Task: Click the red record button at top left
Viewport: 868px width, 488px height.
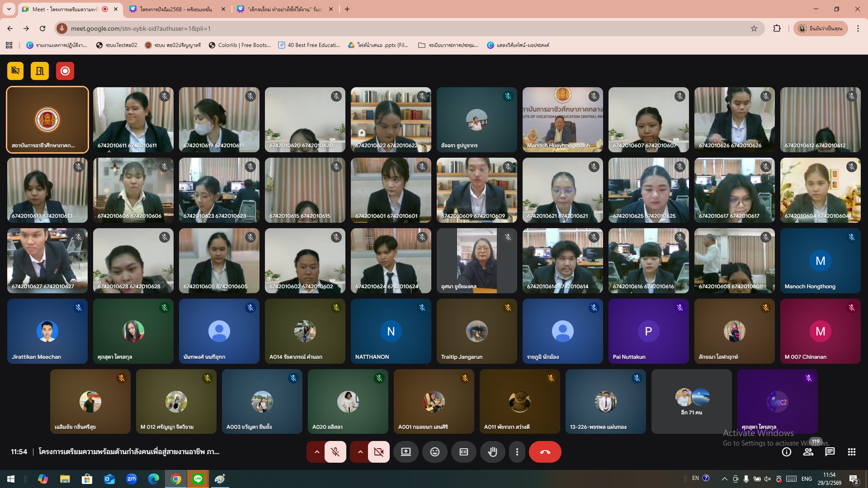Action: point(65,71)
